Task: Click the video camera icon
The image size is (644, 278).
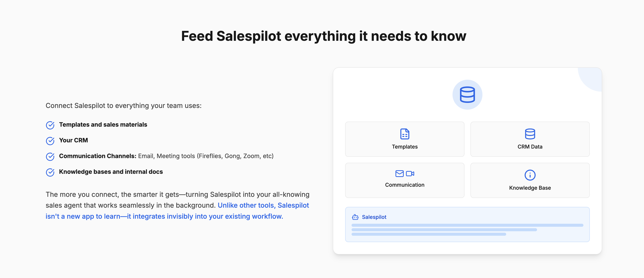Action: tap(410, 173)
